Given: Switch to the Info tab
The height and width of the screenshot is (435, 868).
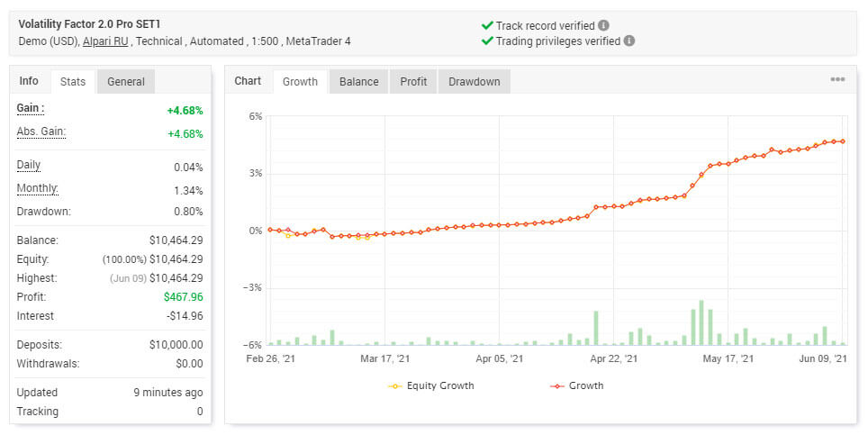Looking at the screenshot, I should pyautogui.click(x=29, y=81).
